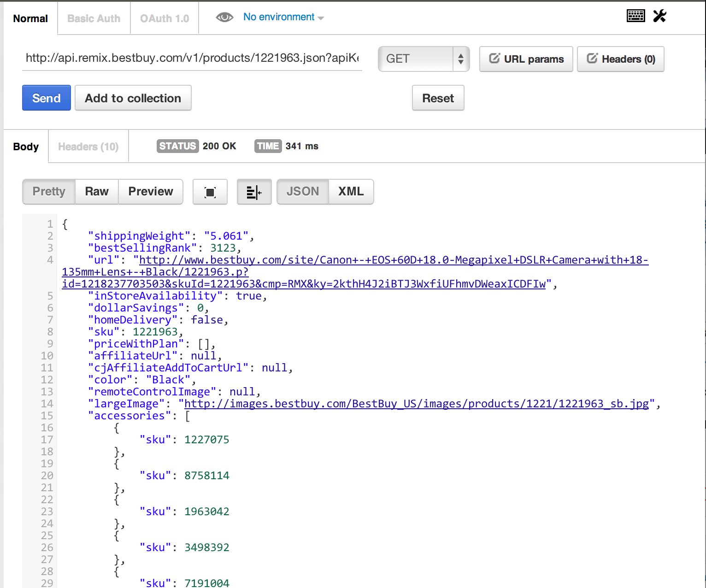The image size is (706, 588).
Task: Click the Send button
Action: 46,98
